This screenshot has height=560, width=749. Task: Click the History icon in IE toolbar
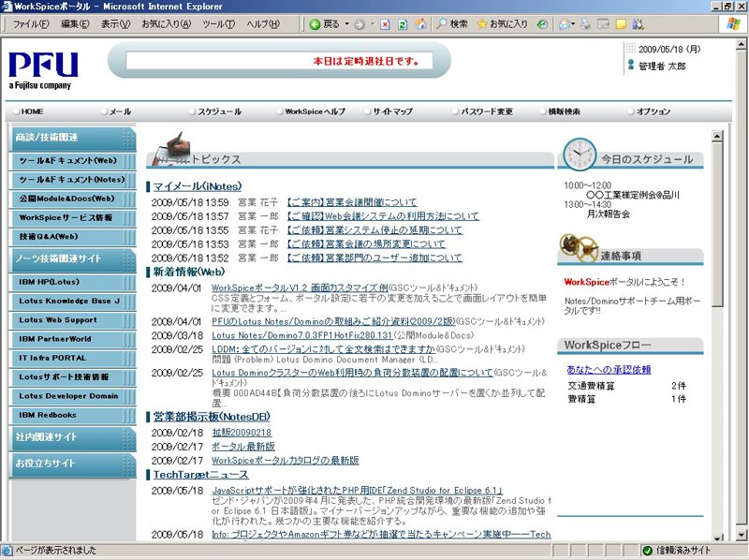(542, 24)
